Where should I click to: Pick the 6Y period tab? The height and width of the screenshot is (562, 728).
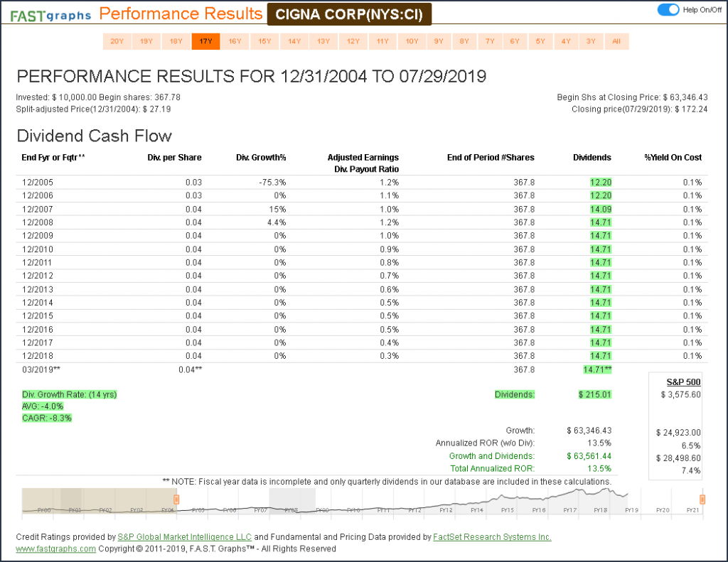[x=515, y=41]
